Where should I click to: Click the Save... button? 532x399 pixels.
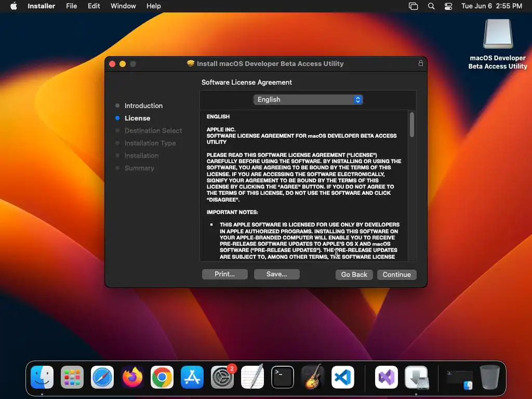click(x=276, y=274)
